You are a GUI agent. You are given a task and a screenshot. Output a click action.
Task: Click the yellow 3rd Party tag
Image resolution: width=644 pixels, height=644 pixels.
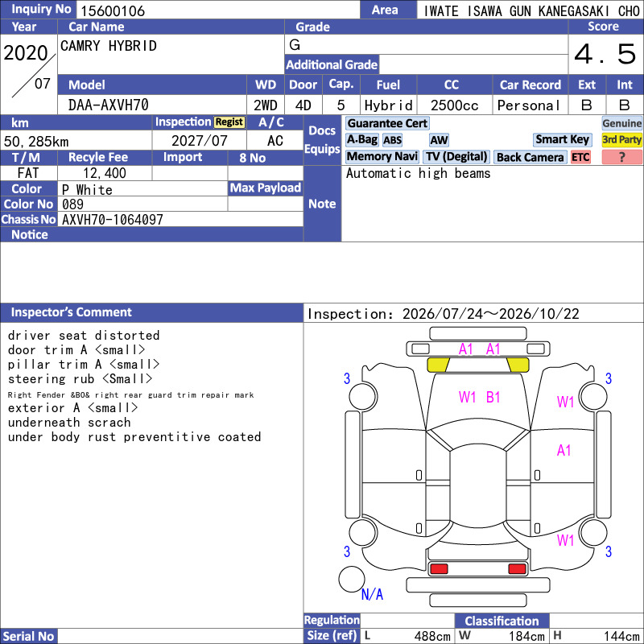pyautogui.click(x=621, y=139)
